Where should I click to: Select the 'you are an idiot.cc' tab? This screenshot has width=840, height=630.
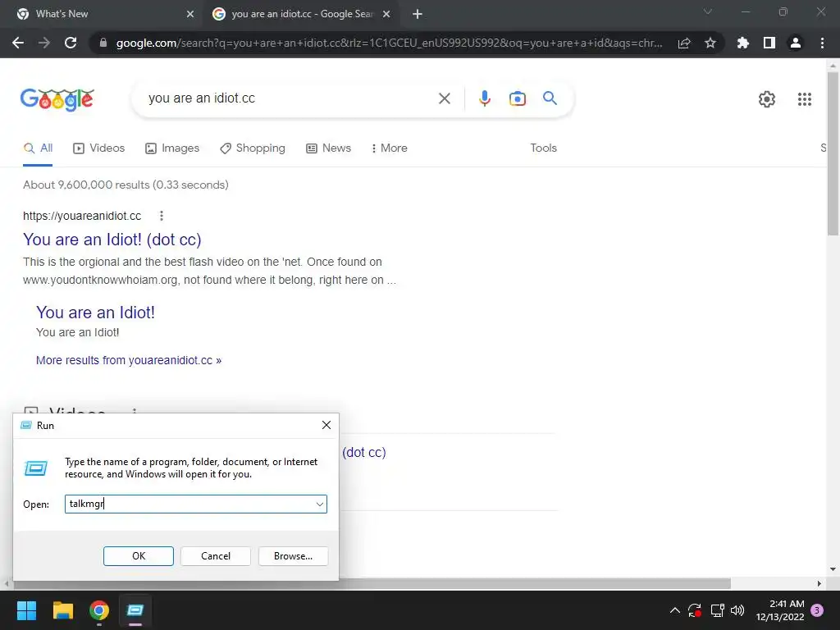click(x=300, y=15)
